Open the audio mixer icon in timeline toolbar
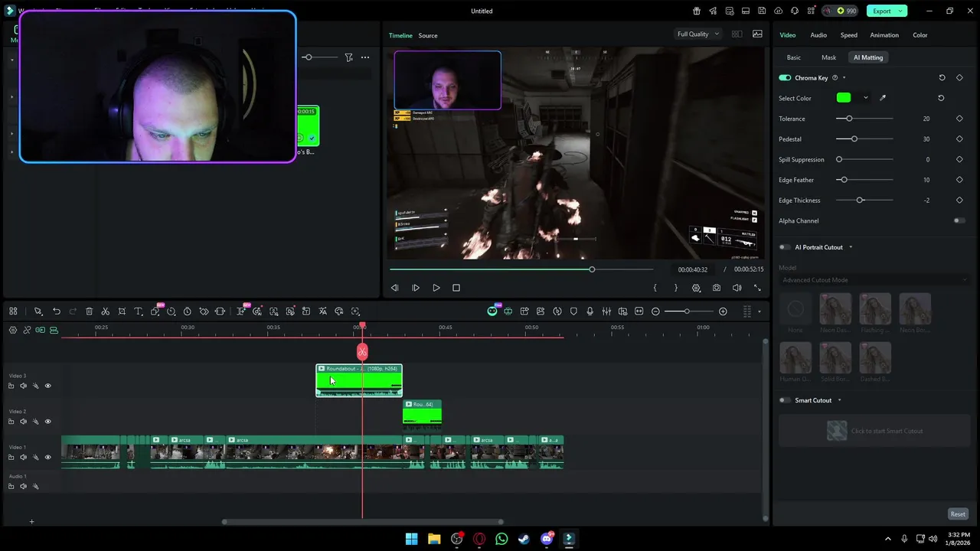The width and height of the screenshot is (980, 551). coord(606,311)
